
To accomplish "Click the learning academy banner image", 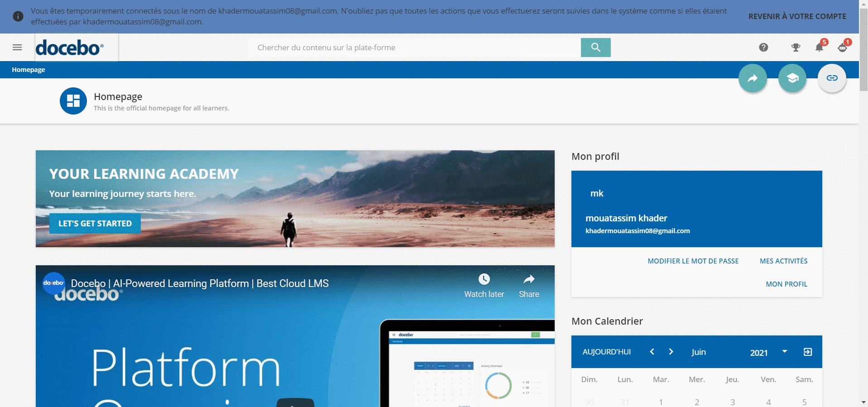I will pyautogui.click(x=295, y=199).
